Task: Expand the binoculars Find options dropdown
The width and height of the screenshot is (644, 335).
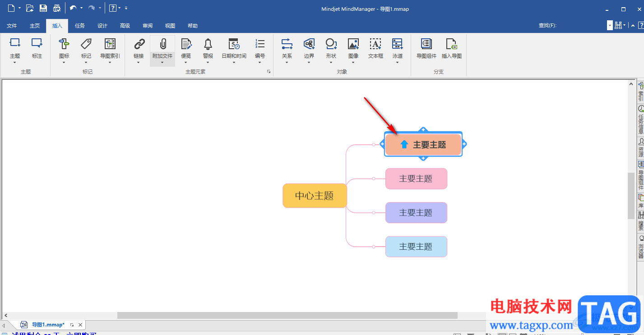Action: (625, 26)
